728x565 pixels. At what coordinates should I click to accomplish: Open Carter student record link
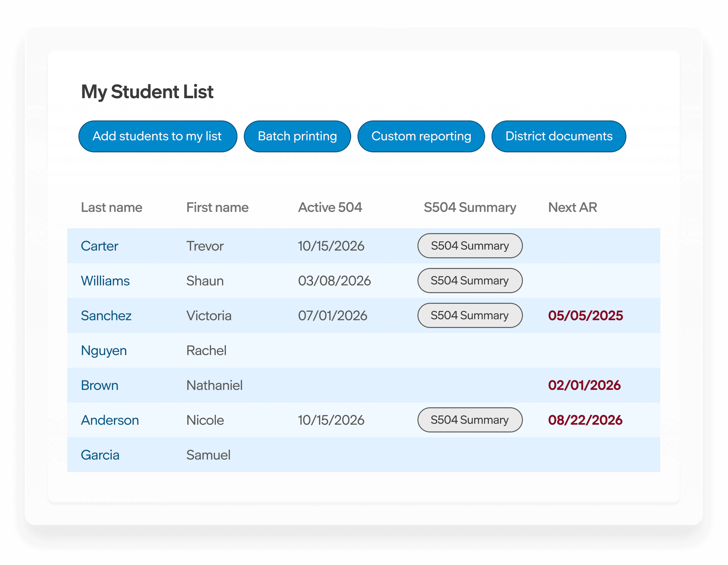tap(99, 246)
